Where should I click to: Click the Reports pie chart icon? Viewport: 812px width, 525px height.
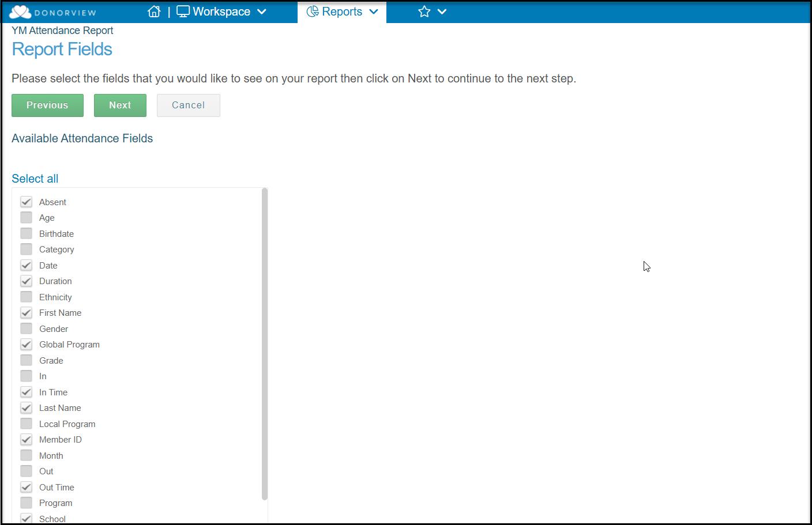click(x=313, y=12)
